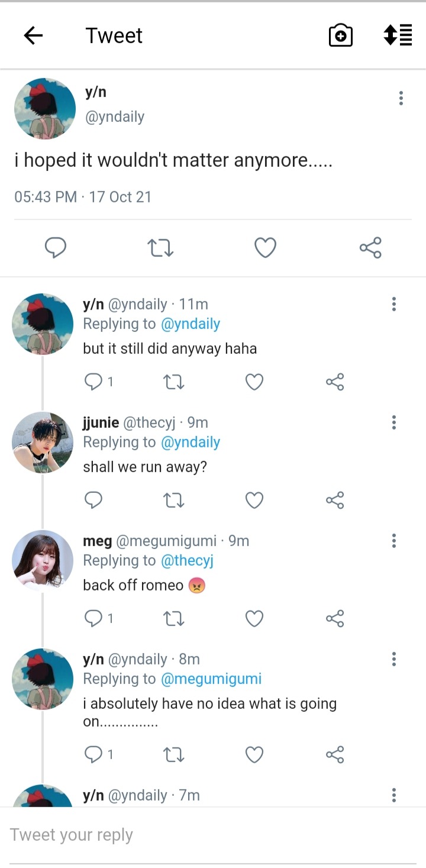
Task: Like meg's "back off romeo" reply
Action: (x=254, y=619)
